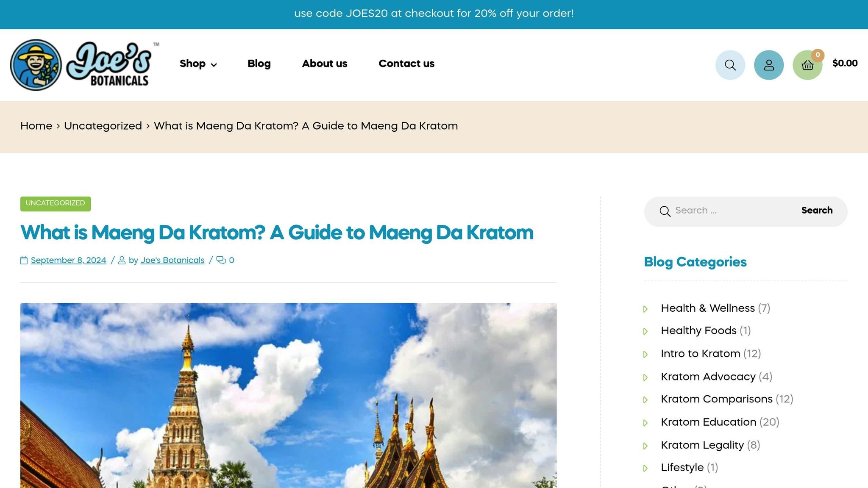Click the calendar icon by the date

[x=24, y=261]
